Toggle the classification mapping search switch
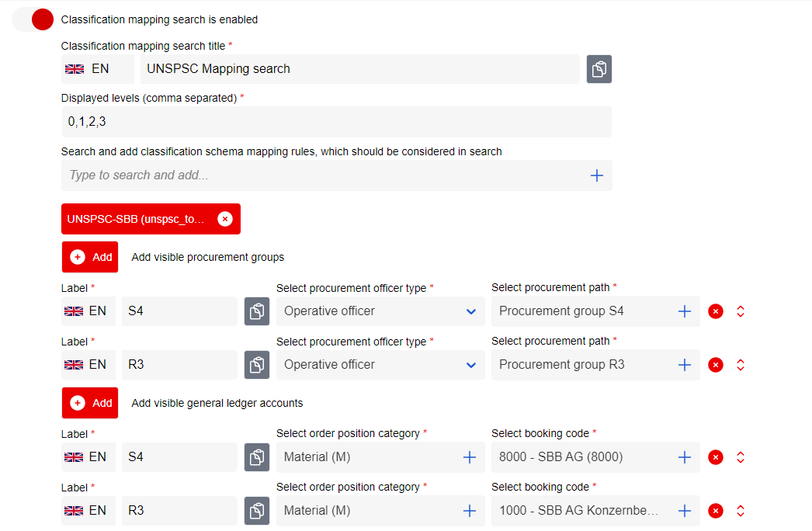The image size is (812, 531). (x=33, y=19)
